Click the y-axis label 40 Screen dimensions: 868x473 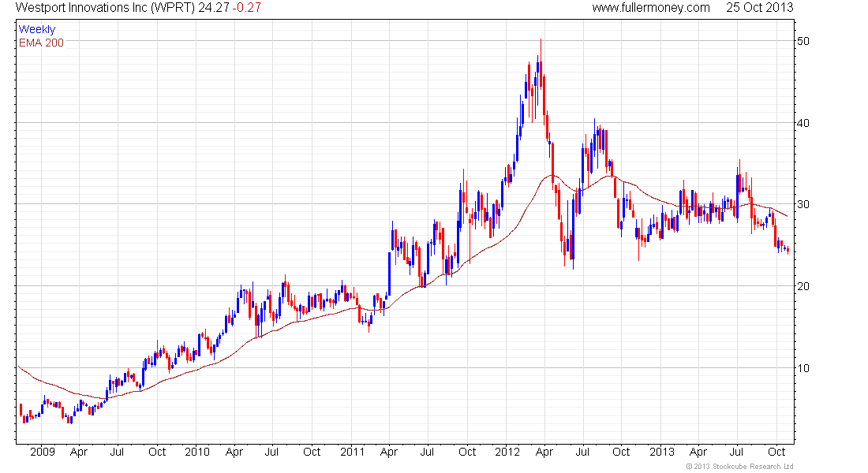803,123
